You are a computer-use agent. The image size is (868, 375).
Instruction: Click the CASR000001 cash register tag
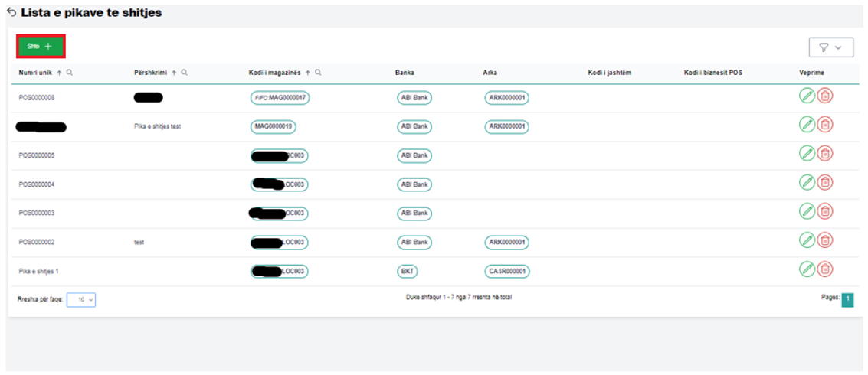(507, 271)
